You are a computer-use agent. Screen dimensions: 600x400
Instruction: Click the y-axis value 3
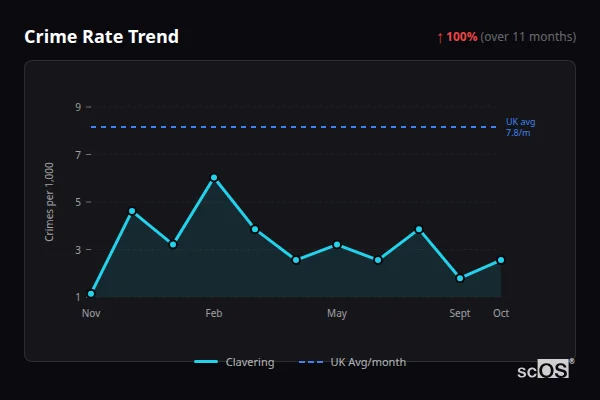point(78,250)
